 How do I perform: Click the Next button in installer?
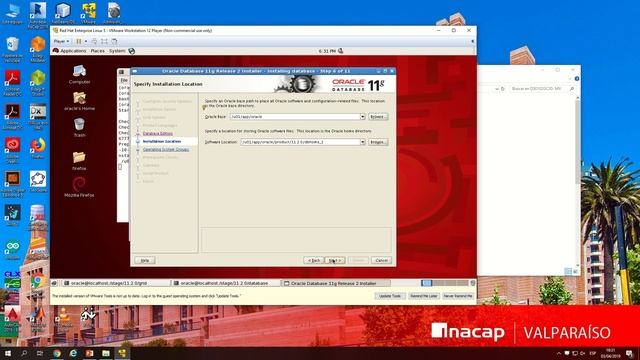coord(335,260)
